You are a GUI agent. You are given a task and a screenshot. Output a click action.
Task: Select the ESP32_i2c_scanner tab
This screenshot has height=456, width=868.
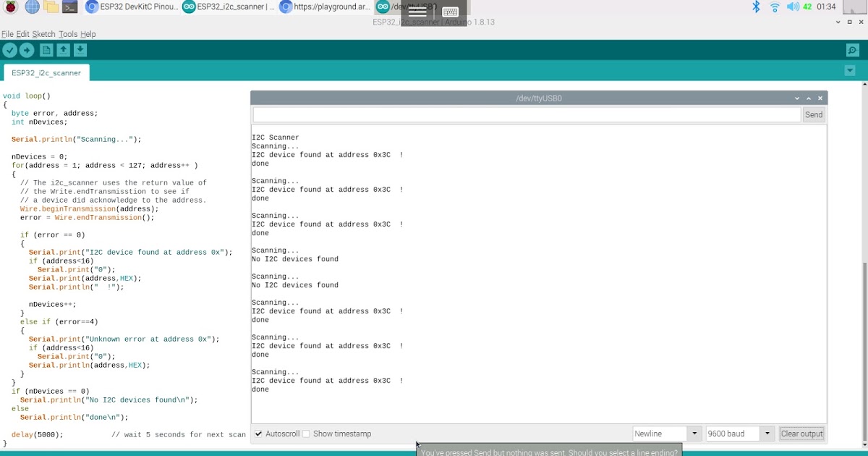coord(46,72)
